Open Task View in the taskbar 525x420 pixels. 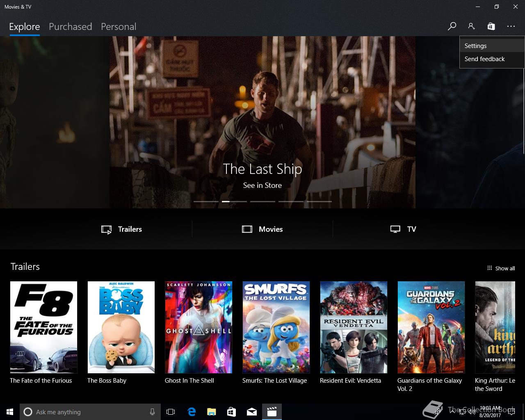tap(171, 412)
